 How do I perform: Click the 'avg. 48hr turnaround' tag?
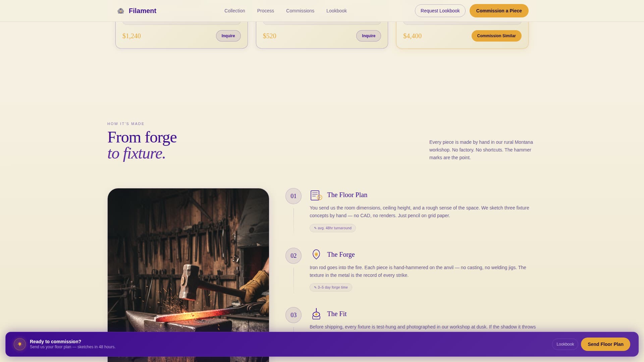click(332, 228)
